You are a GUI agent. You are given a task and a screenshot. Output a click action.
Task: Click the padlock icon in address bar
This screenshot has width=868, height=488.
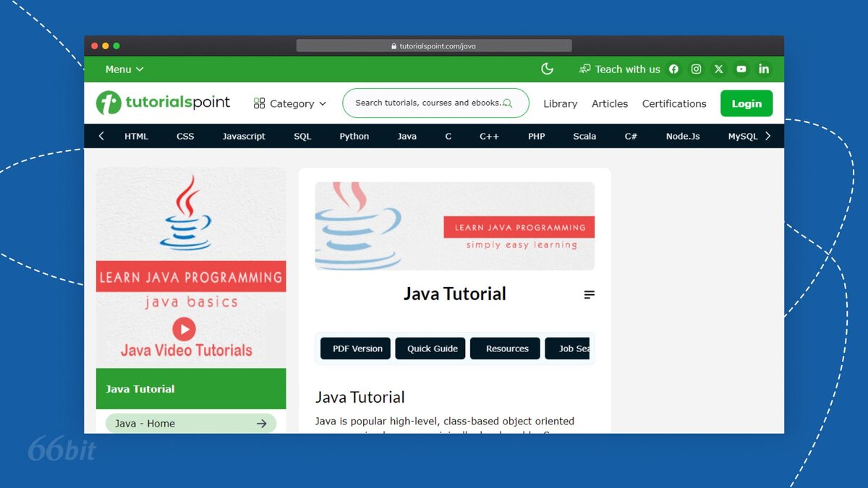coord(394,46)
